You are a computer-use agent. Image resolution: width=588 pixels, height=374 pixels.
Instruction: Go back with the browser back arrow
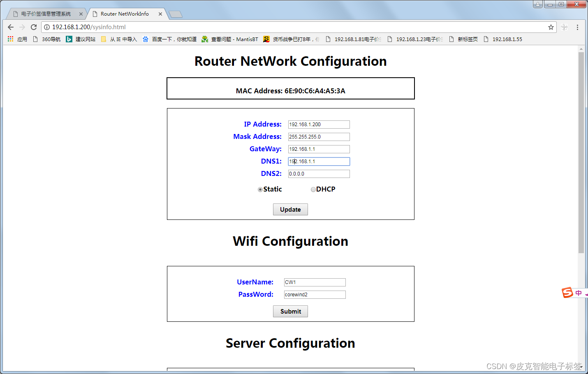(11, 27)
